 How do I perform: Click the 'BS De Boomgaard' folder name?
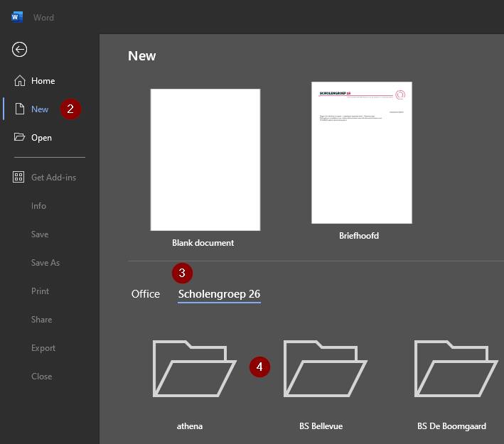[451, 426]
